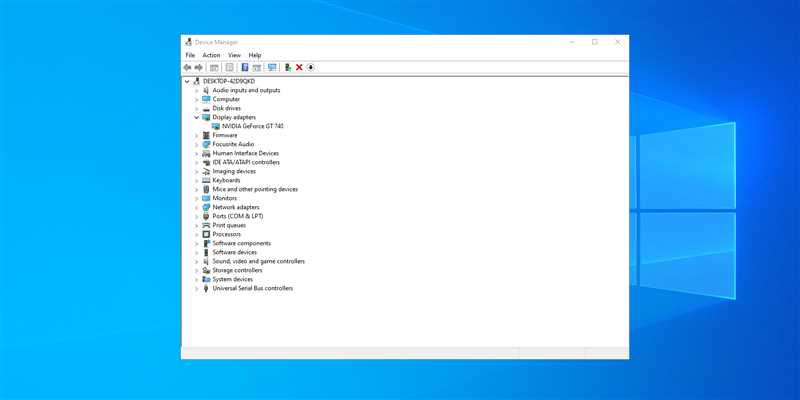Select the Human Interface Devices label
The width and height of the screenshot is (800, 400).
pos(246,153)
